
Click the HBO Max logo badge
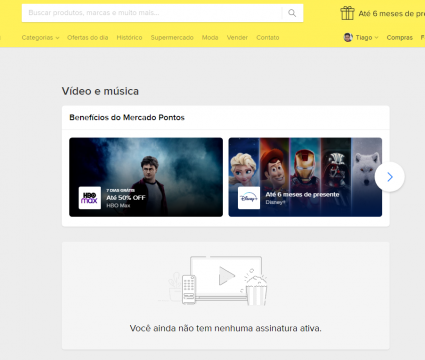(x=90, y=198)
